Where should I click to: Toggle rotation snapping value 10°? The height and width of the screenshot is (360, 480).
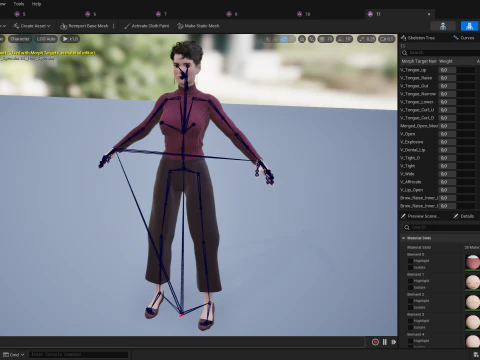[x=345, y=39]
